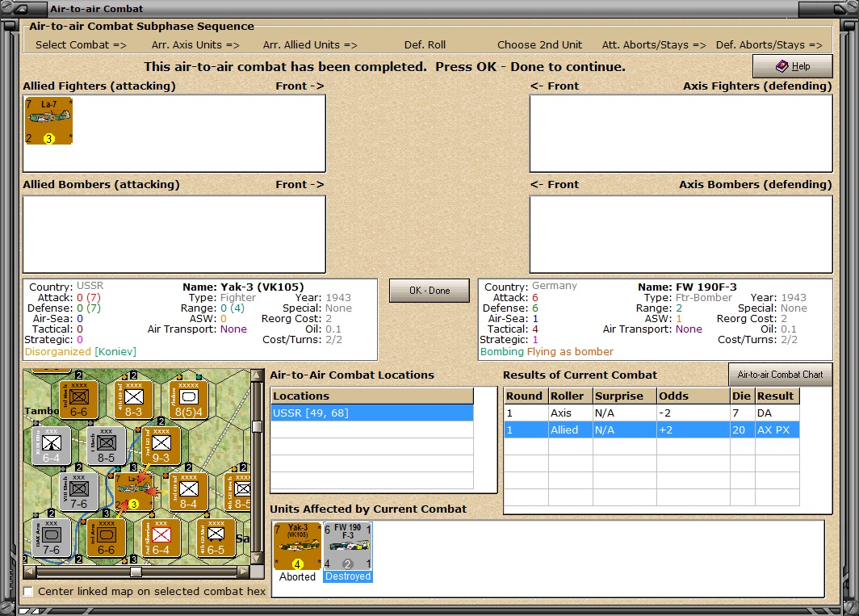Click the aborted Yak-3 (VK105) unit counter
The height and width of the screenshot is (616, 859).
pyautogui.click(x=297, y=547)
